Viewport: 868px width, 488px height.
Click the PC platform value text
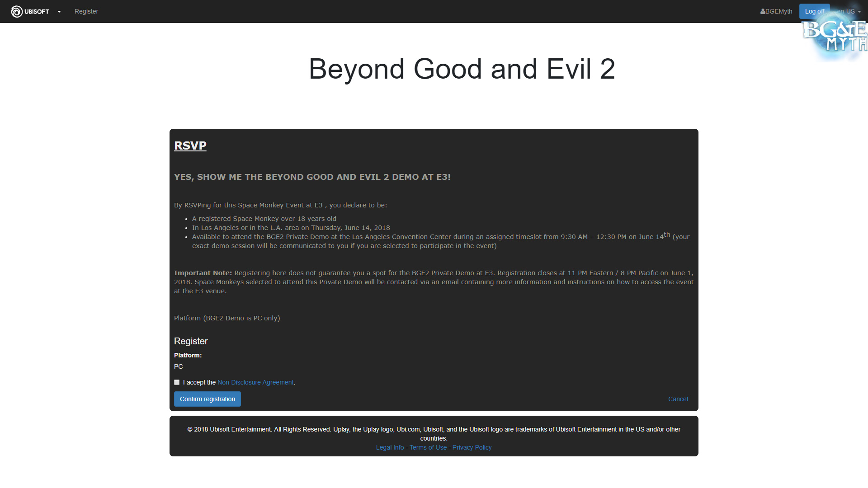click(x=179, y=366)
